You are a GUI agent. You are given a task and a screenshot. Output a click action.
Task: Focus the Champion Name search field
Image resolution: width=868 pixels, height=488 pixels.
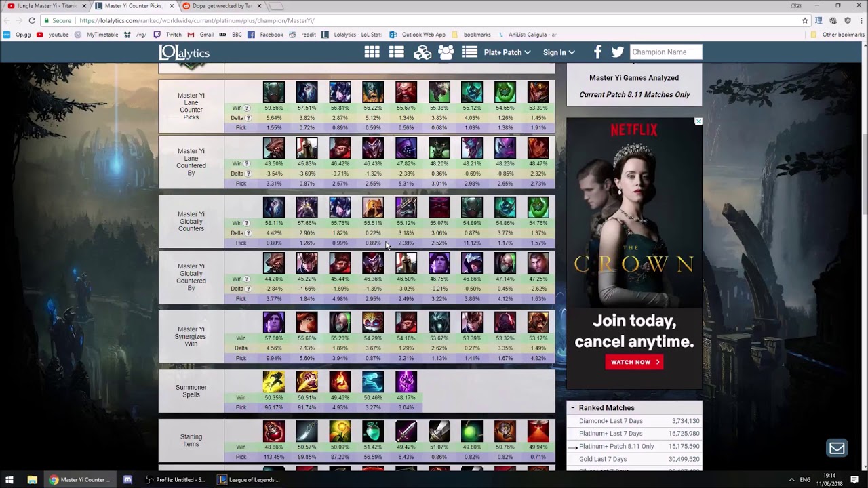(x=665, y=52)
